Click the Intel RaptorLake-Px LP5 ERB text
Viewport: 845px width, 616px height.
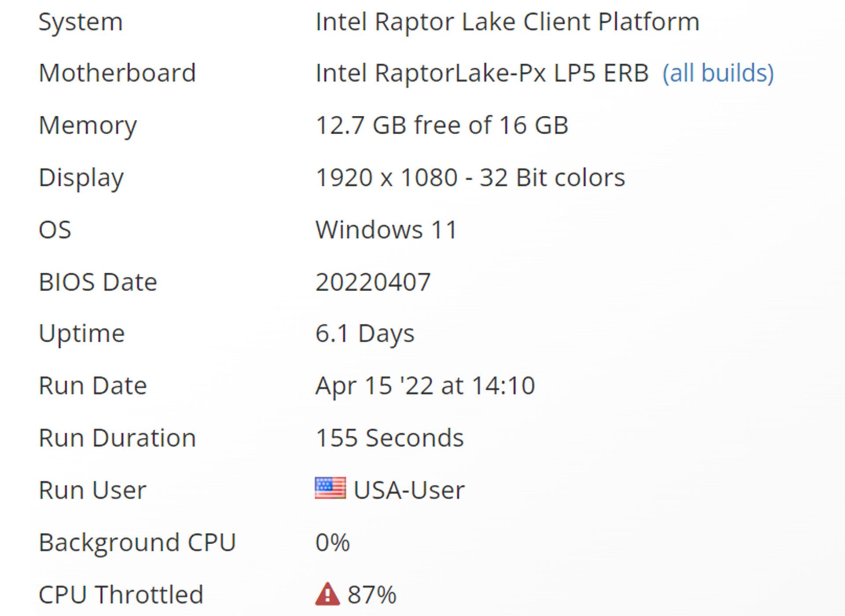pyautogui.click(x=482, y=73)
